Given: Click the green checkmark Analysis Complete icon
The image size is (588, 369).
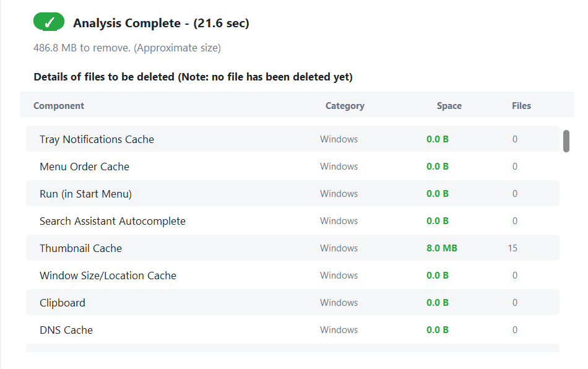Looking at the screenshot, I should coord(49,22).
